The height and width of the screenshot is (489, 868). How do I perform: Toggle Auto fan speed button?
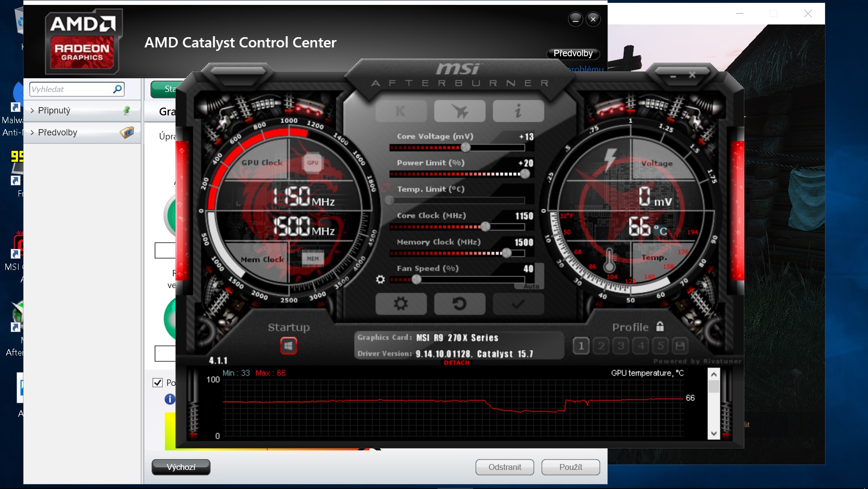(x=531, y=286)
